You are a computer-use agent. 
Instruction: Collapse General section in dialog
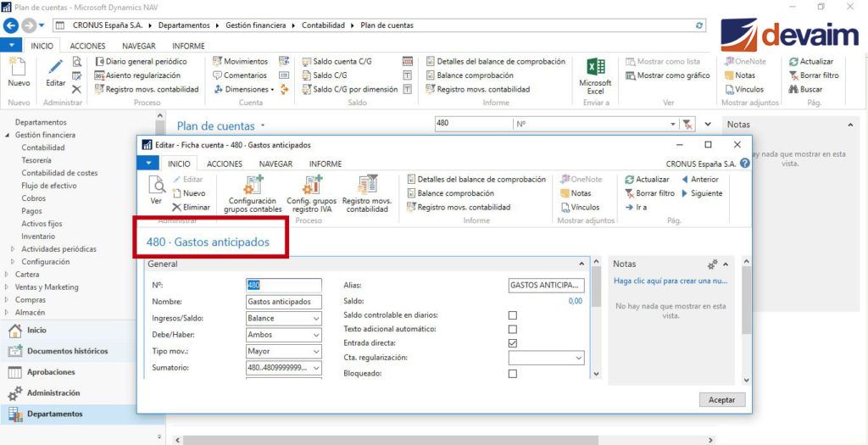pos(581,264)
